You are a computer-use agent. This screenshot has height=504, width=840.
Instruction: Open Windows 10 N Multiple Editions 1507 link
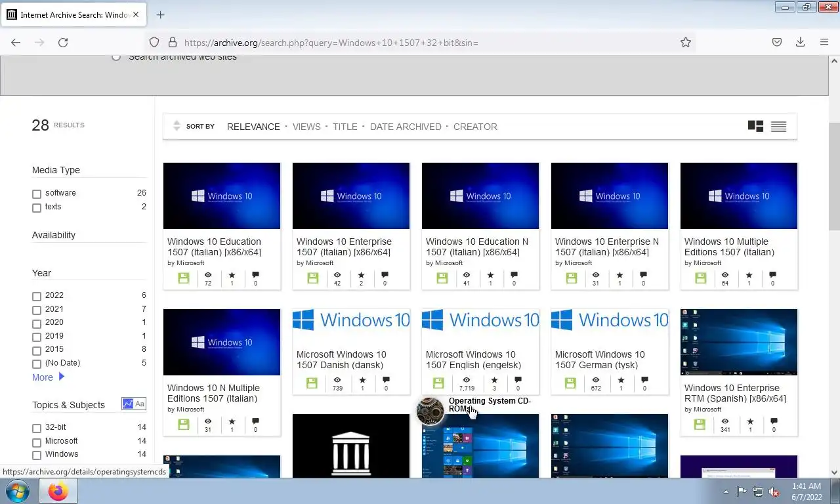(x=213, y=393)
